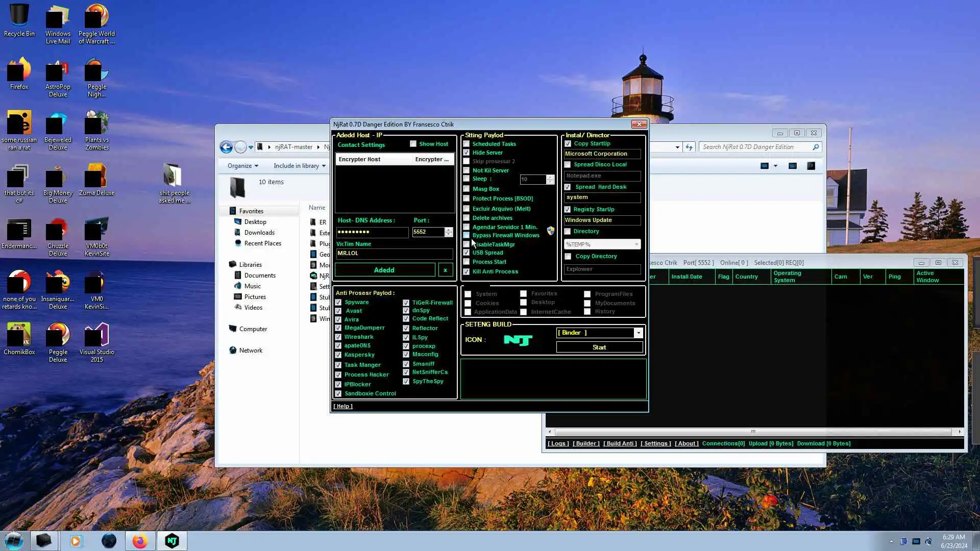
Task: Click the Explorer back navigation arrow
Action: pos(226,147)
